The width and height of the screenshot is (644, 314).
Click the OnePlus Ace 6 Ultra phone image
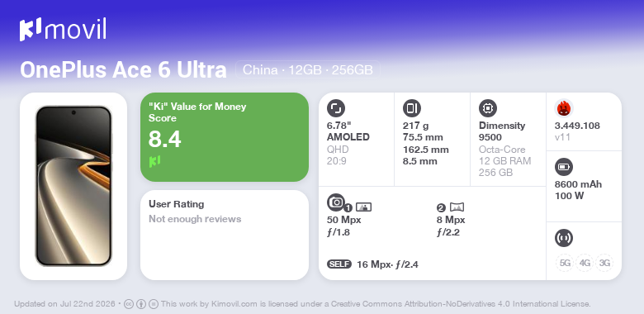point(73,186)
